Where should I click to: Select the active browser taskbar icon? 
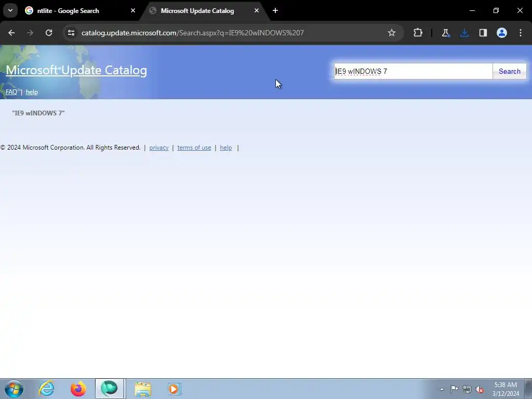109,389
